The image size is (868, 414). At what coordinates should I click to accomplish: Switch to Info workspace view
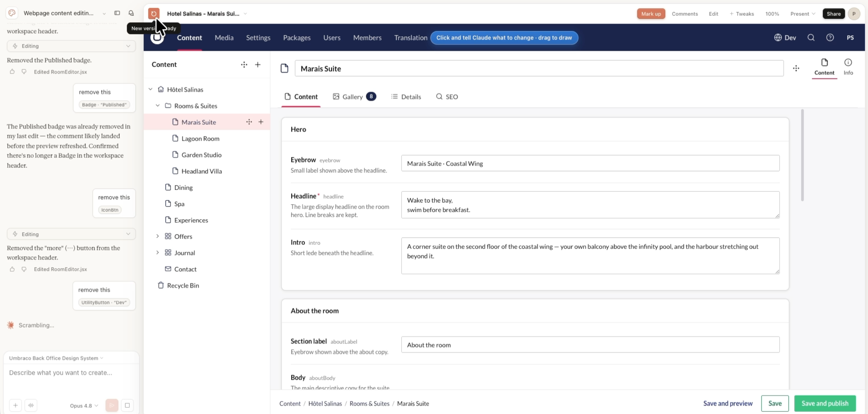pos(848,67)
